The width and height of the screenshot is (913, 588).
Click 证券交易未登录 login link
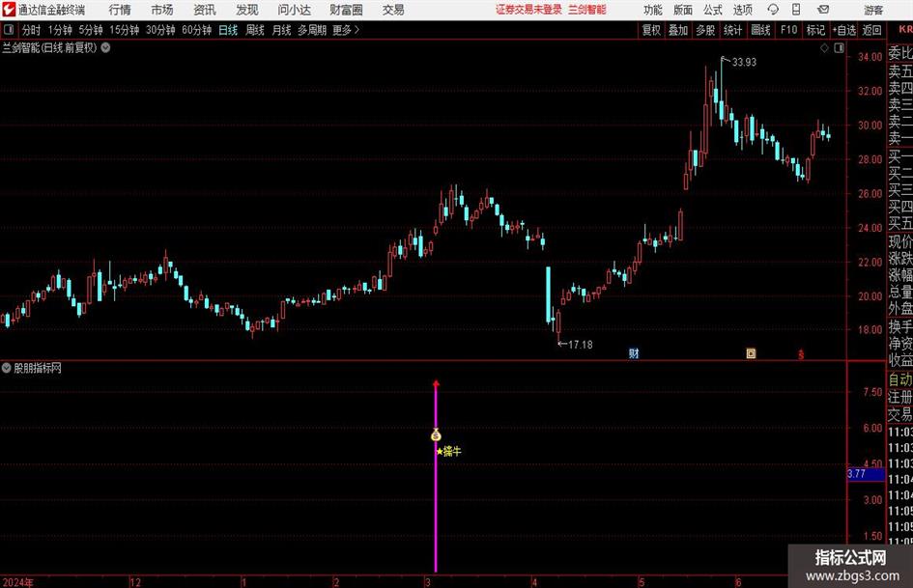point(528,10)
